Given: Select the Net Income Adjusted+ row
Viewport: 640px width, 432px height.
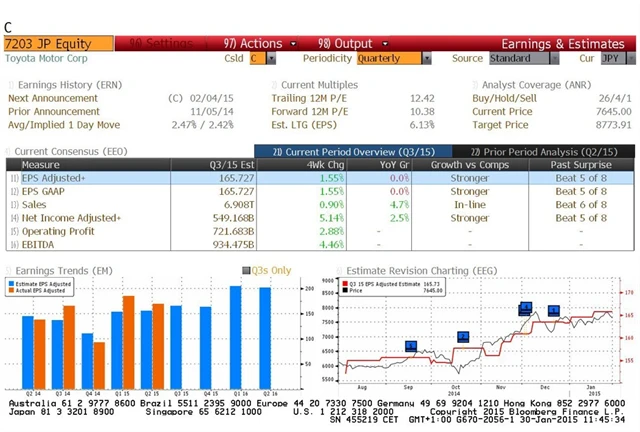Looking at the screenshot, I should point(320,218).
